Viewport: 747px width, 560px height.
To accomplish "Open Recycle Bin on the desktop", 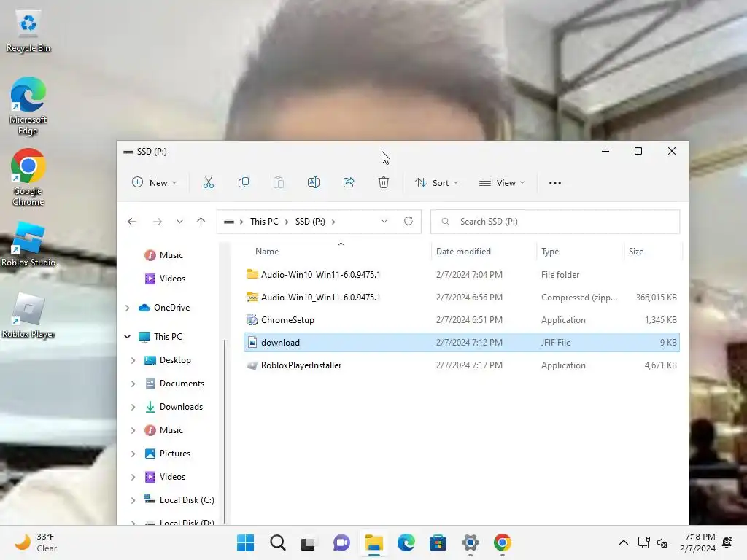I will pyautogui.click(x=28, y=31).
